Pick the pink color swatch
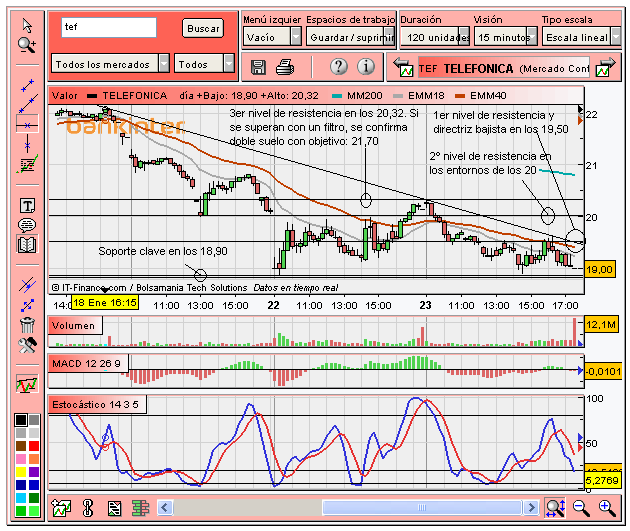This screenshot has width=630, height=531. [x=21, y=459]
